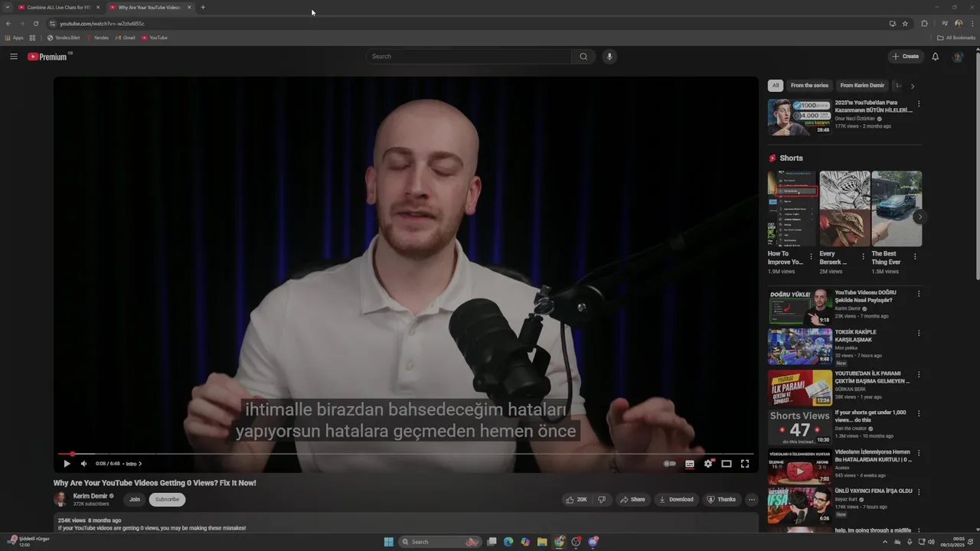Seek using the red video progress bar
The width and height of the screenshot is (980, 551).
coord(406,454)
